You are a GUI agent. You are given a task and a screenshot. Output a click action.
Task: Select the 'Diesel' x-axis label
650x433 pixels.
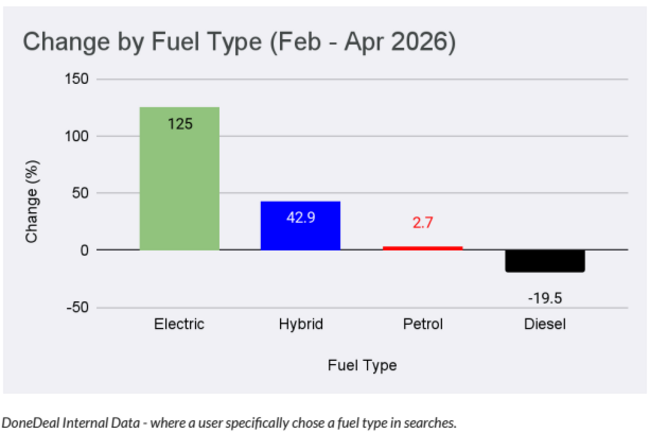click(544, 325)
